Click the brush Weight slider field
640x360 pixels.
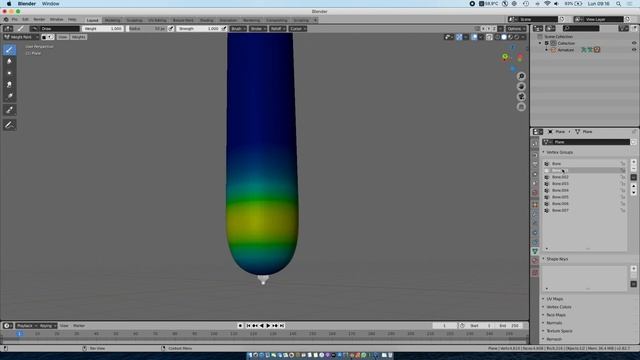click(102, 29)
